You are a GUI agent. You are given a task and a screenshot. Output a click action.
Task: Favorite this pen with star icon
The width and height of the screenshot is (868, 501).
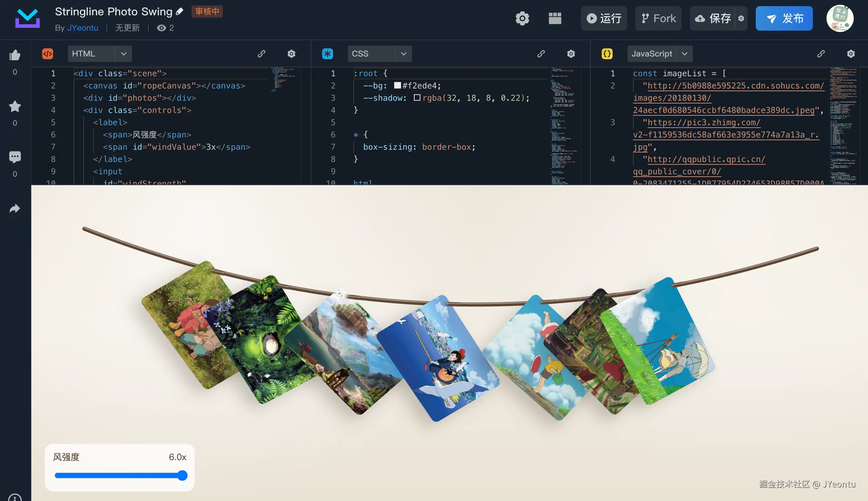pyautogui.click(x=15, y=106)
